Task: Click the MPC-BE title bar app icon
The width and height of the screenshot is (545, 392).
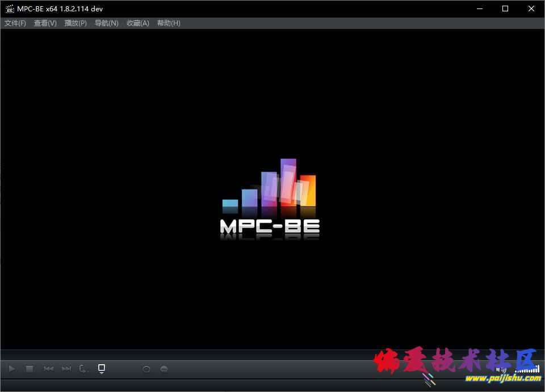Action: pos(10,9)
